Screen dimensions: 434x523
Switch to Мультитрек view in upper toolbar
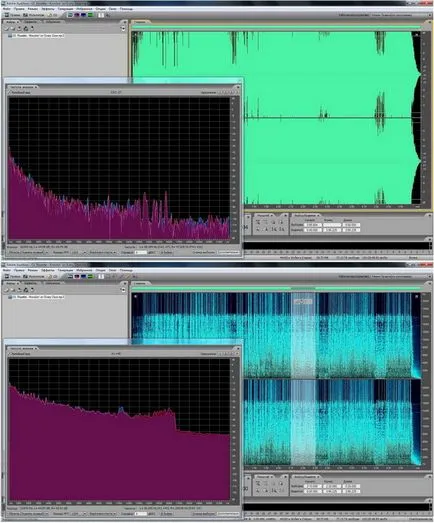point(34,15)
